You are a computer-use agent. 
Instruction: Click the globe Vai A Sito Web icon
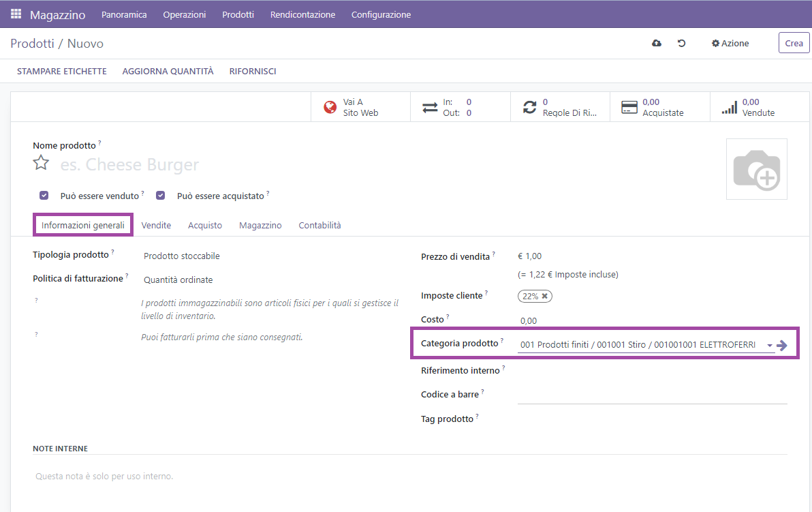pyautogui.click(x=330, y=107)
